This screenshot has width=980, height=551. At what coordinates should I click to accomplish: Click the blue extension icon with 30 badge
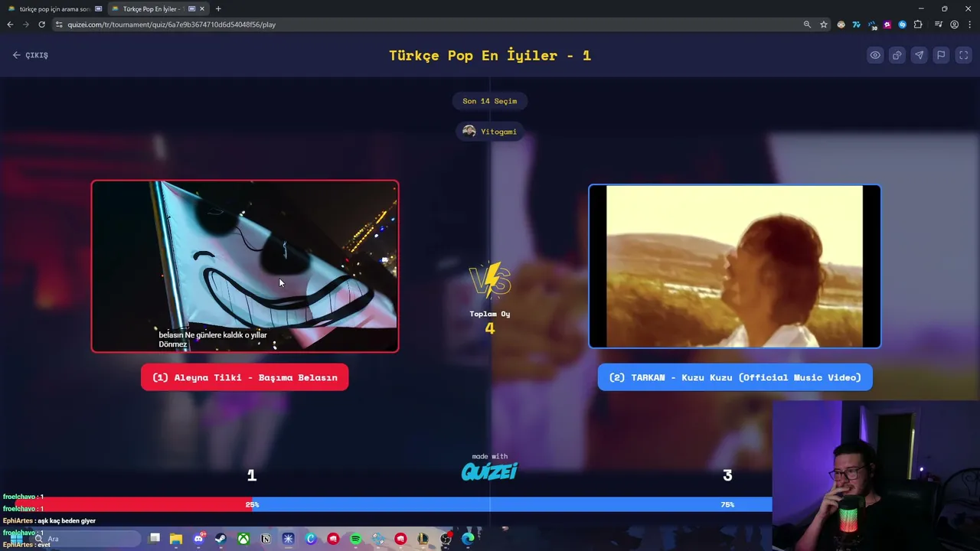pyautogui.click(x=873, y=24)
